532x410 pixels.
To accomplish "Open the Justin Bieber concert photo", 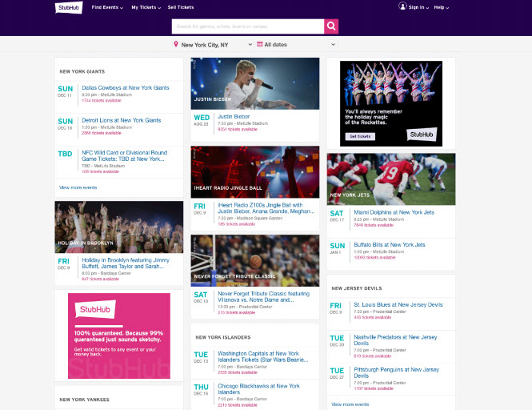I will (254, 83).
